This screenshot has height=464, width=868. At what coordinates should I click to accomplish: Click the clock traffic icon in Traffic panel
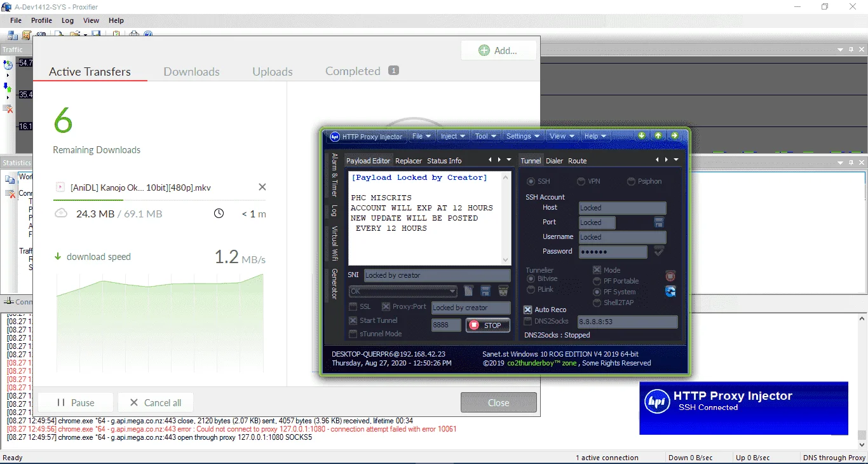pos(8,65)
